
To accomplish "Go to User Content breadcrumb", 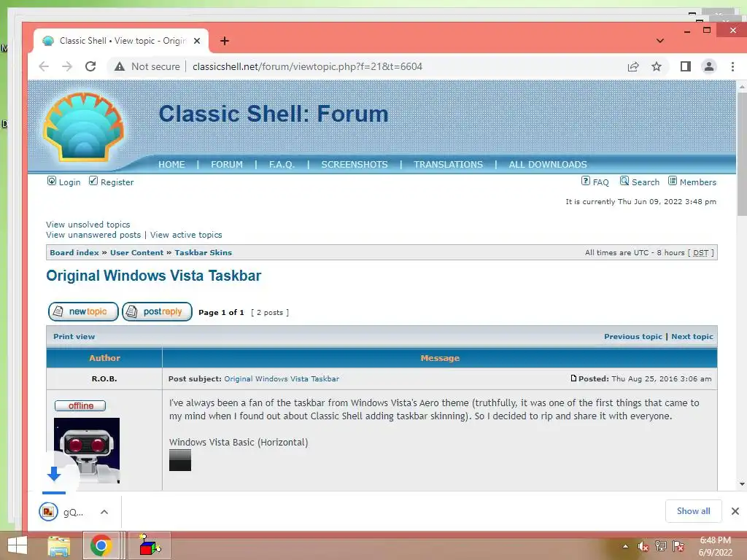I will 136,252.
